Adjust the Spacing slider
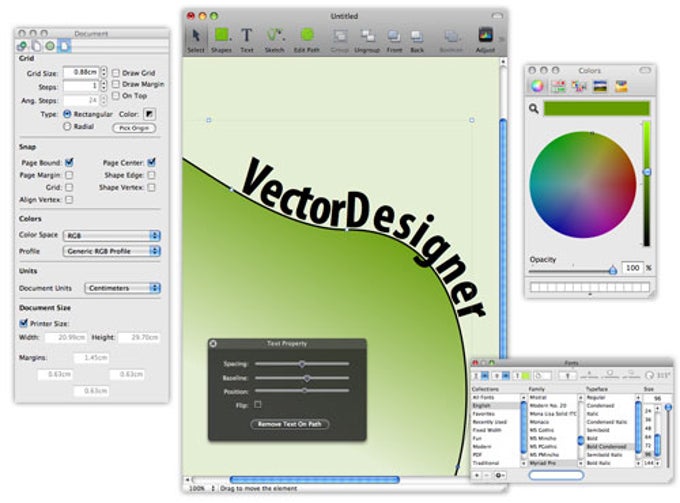 click(302, 364)
